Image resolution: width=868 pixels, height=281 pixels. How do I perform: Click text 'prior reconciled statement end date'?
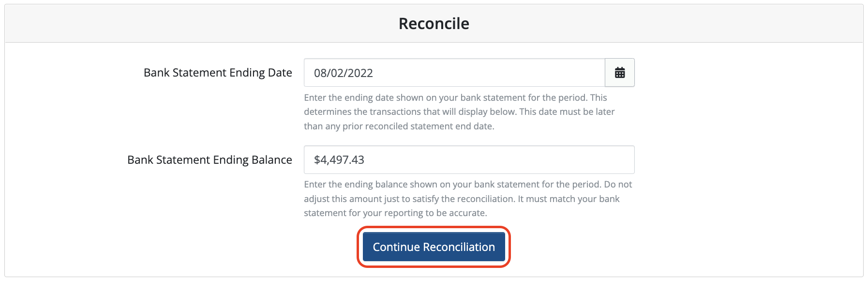pyautogui.click(x=418, y=126)
